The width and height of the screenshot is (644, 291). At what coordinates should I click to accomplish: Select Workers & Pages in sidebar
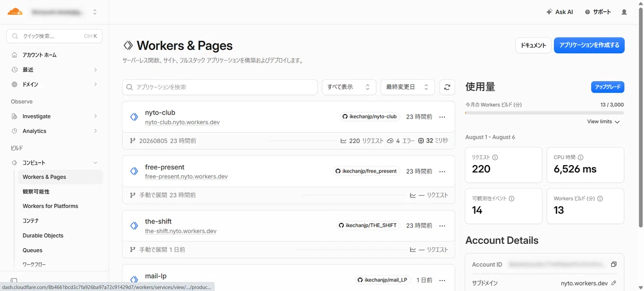(x=60, y=177)
